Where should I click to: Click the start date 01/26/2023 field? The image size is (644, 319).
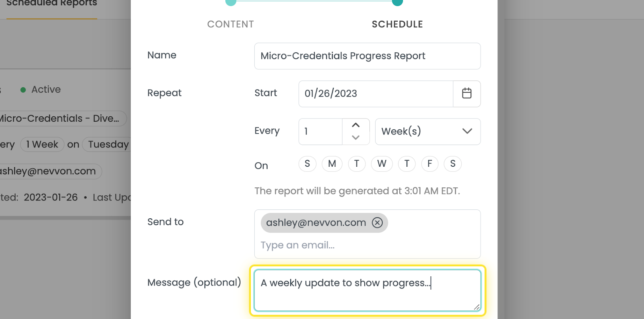pos(376,93)
